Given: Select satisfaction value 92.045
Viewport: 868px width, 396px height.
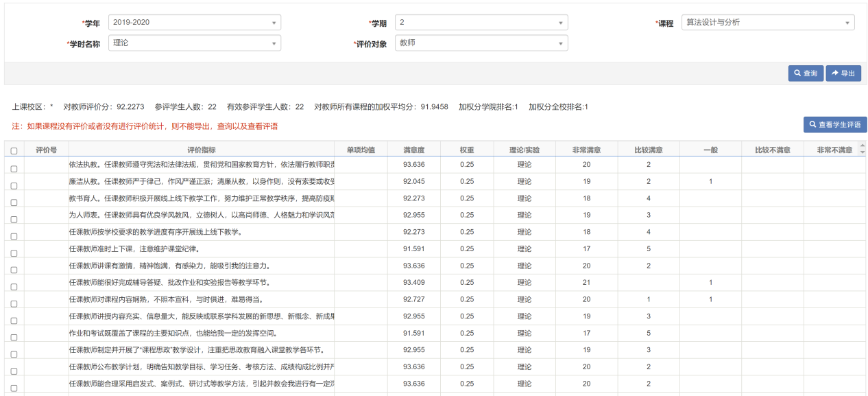Looking at the screenshot, I should point(413,181).
